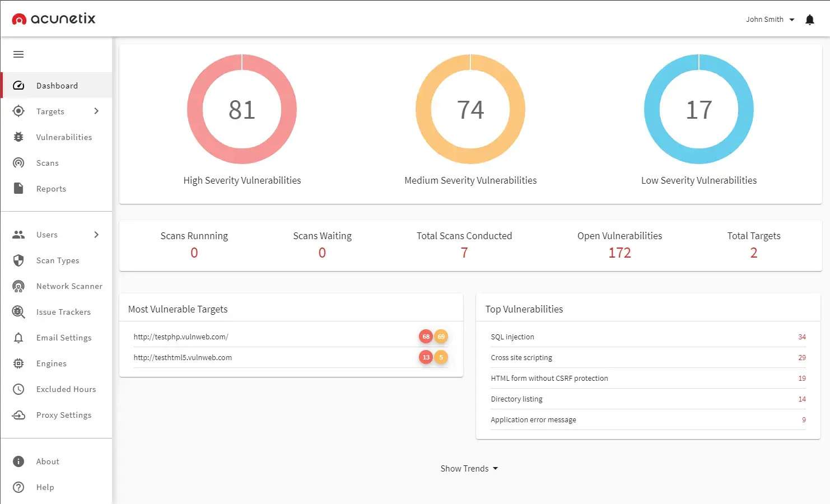This screenshot has height=504, width=830.
Task: Click the Acunetix logo
Action: point(53,18)
